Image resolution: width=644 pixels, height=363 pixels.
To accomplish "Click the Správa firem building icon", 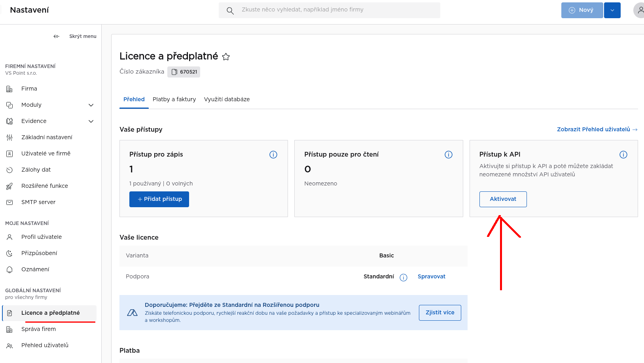I will coord(9,329).
